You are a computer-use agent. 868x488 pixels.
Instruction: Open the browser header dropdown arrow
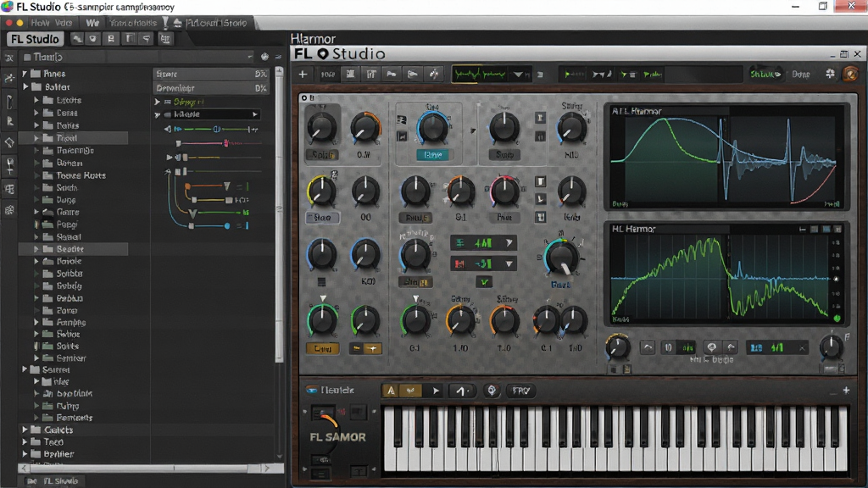click(x=250, y=57)
